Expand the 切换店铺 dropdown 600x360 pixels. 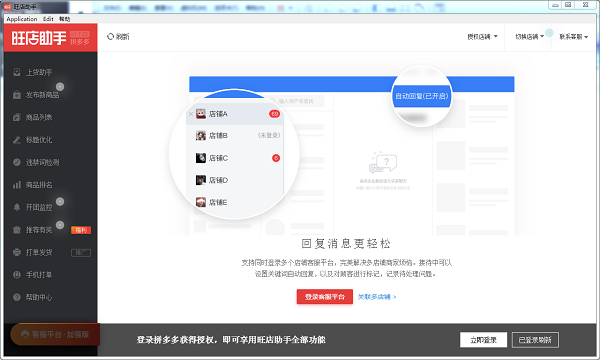pos(530,37)
